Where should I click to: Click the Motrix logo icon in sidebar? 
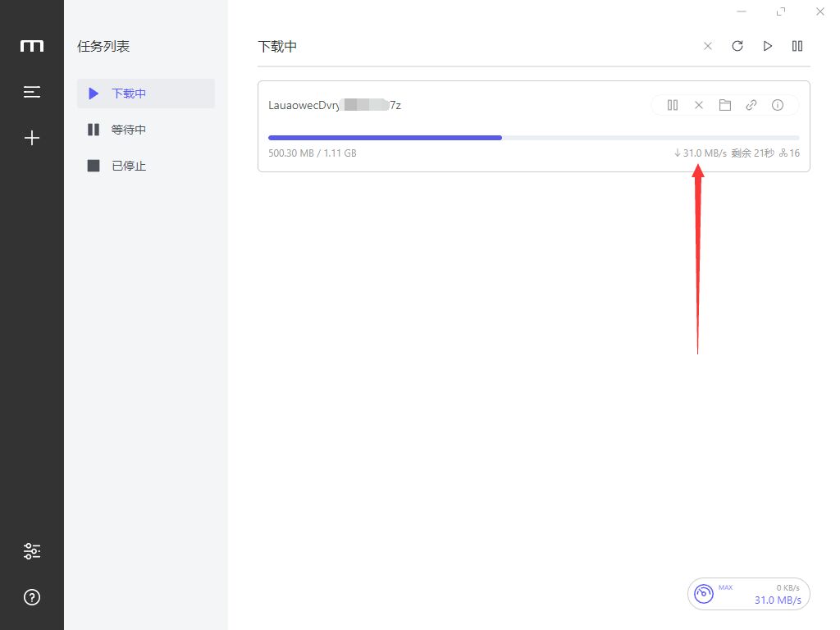tap(32, 46)
